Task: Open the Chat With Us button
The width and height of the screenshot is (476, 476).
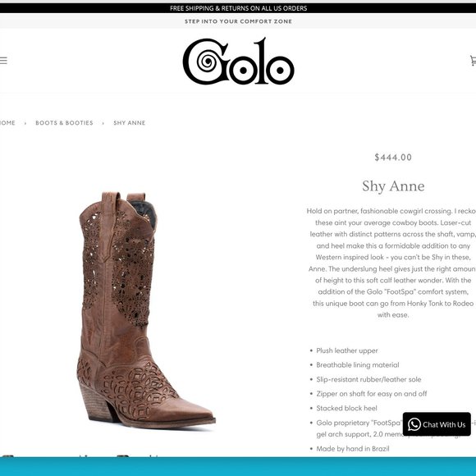Action: [x=437, y=424]
